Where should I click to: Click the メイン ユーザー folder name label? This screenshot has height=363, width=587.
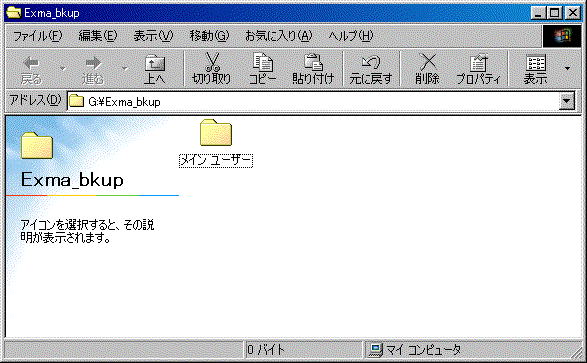click(216, 161)
